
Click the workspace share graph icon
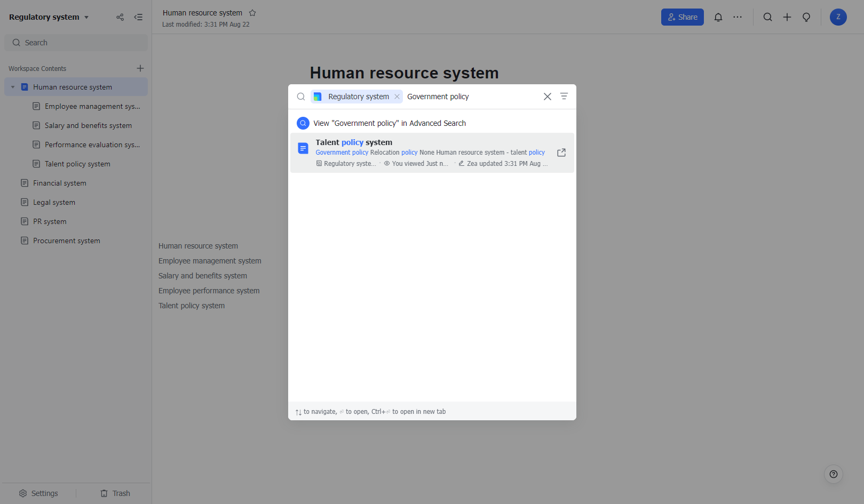120,17
